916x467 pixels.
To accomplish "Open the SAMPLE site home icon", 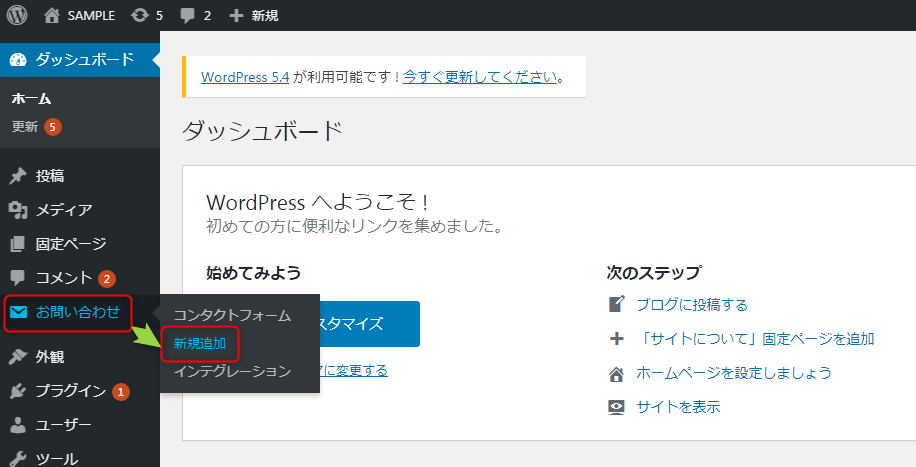I will pos(52,15).
